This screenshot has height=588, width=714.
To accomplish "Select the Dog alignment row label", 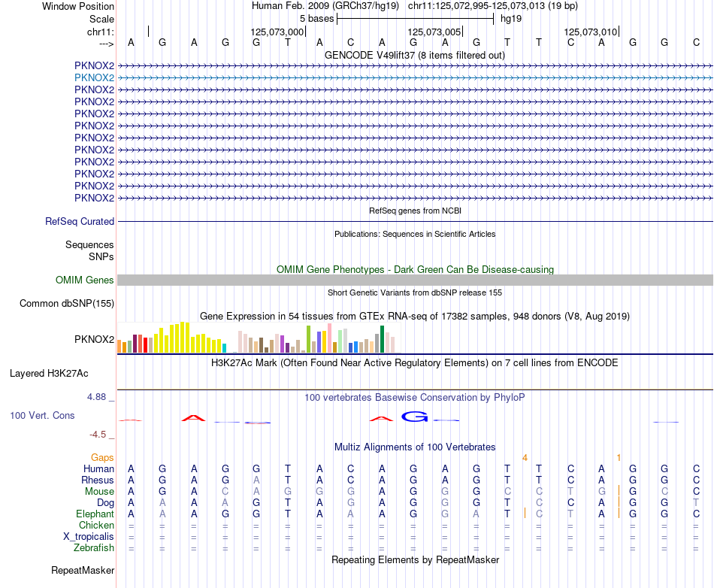I will [106, 503].
